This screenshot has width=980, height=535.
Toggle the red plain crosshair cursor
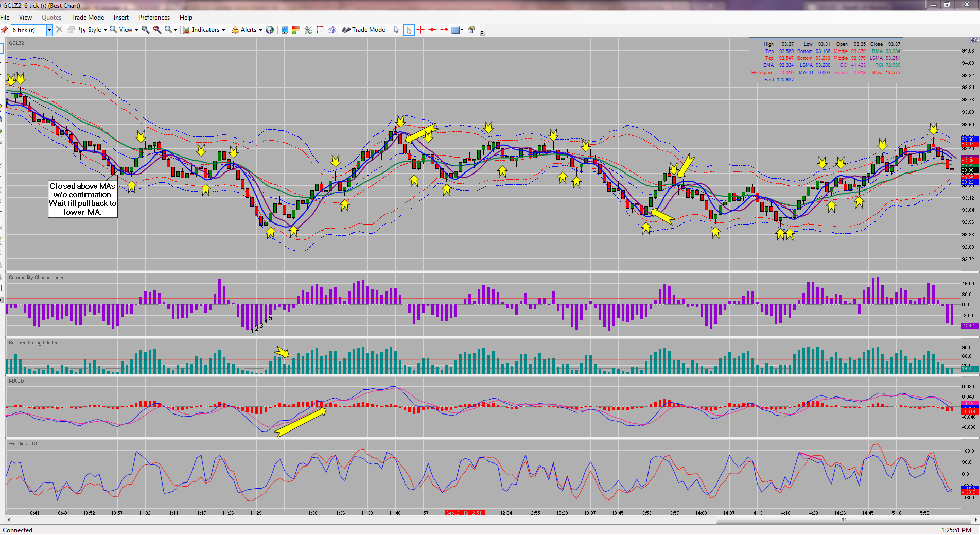(421, 30)
